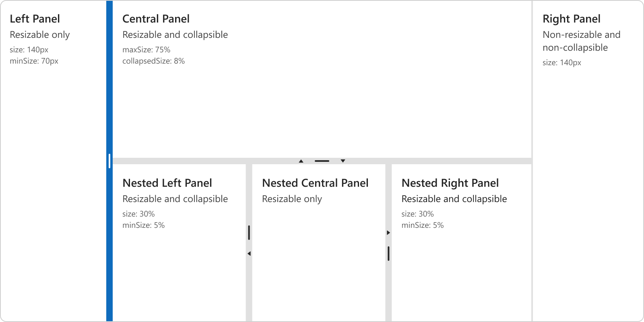Screen dimensions: 644x322
Task: Click the white drag handle on the blue splitter
Action: point(109,161)
